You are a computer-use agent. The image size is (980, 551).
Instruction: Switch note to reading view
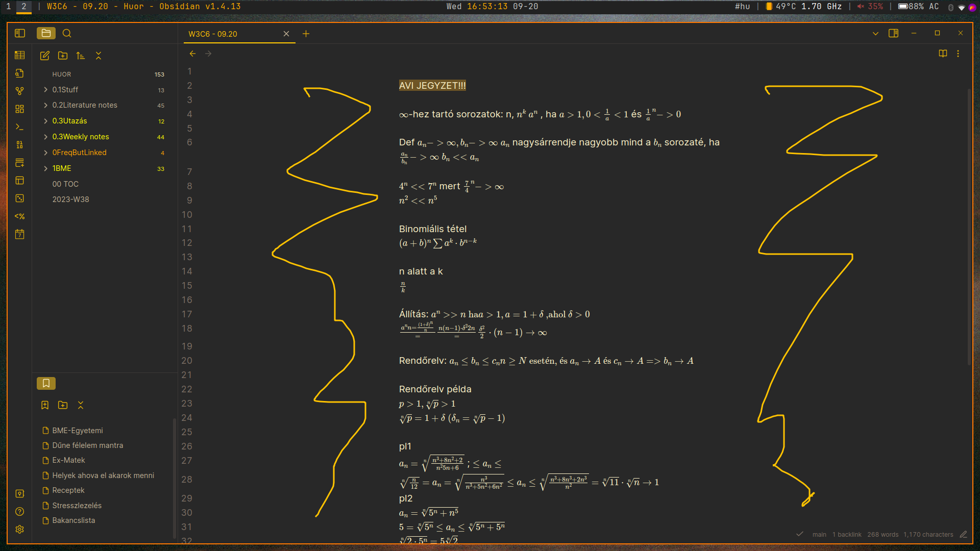tap(943, 54)
